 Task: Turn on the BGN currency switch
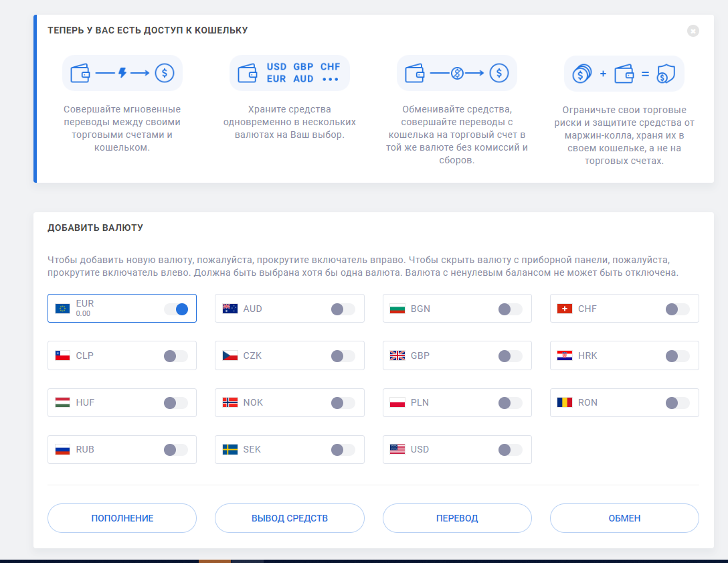(511, 309)
